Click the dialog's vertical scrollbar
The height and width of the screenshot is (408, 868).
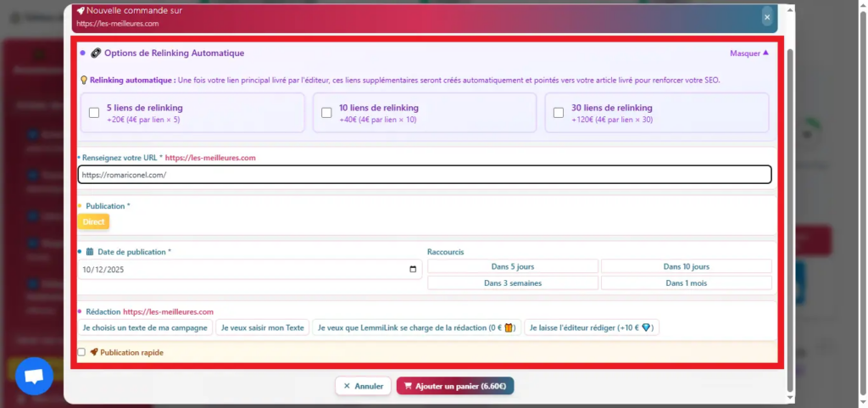pos(790,220)
